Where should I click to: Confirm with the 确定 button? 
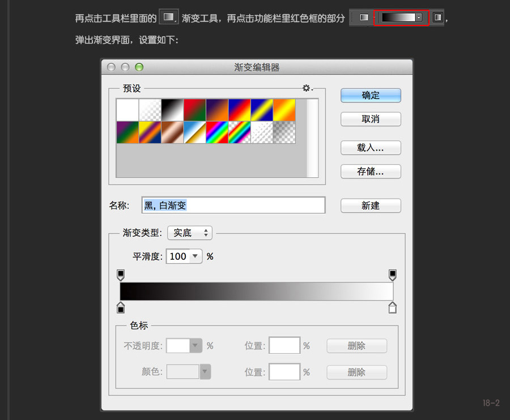[371, 96]
